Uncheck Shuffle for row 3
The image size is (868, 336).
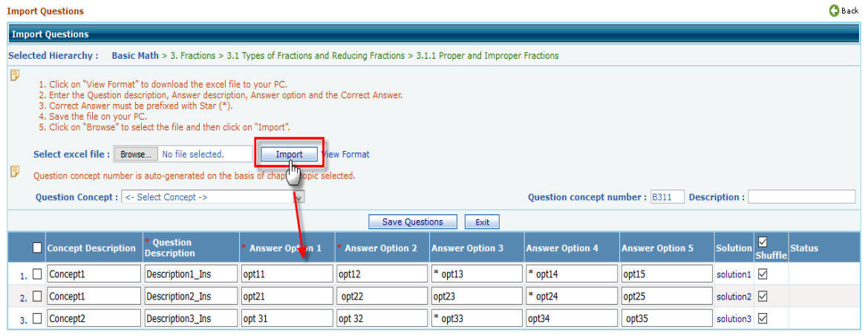[762, 319]
